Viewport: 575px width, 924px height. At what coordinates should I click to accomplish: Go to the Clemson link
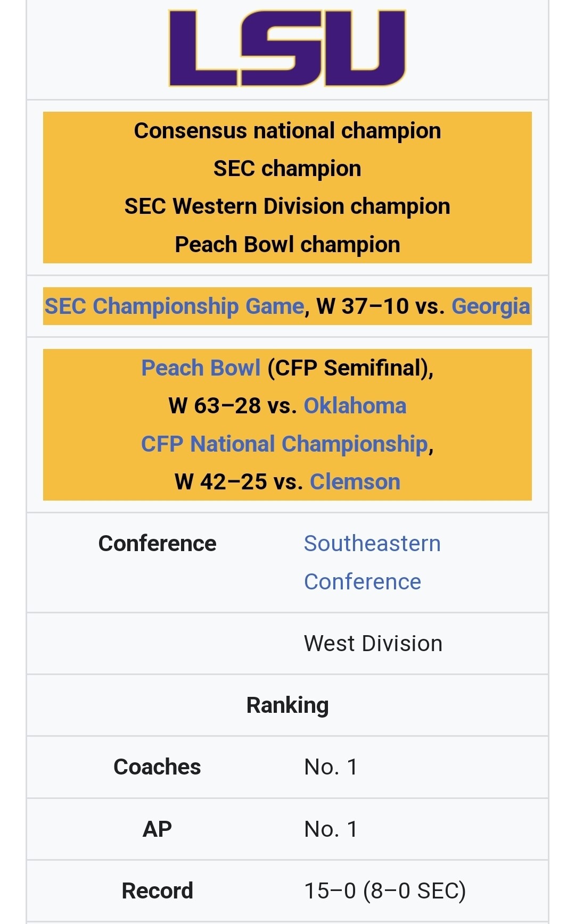(x=355, y=482)
